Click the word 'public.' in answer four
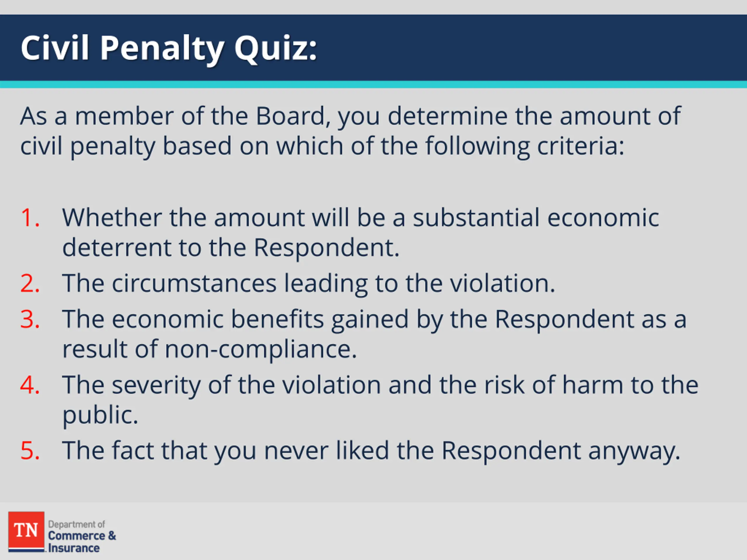 pos(100,415)
